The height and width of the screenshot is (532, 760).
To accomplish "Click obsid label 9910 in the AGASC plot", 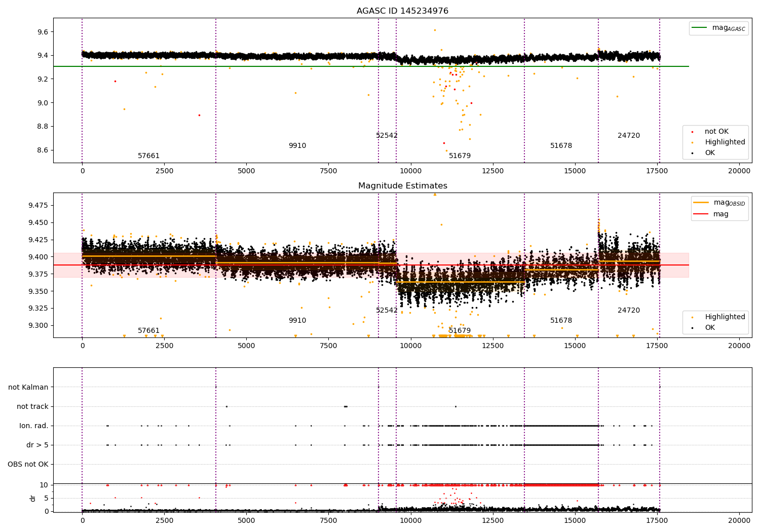I will tap(297, 146).
